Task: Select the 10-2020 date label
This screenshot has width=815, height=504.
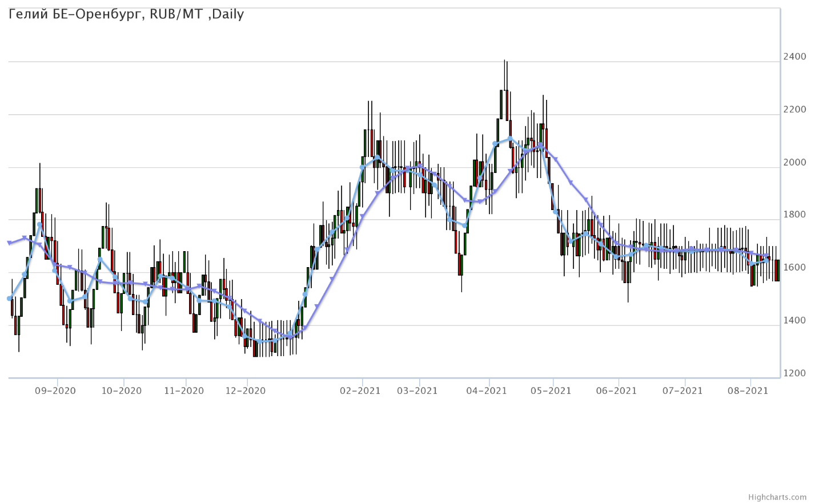Action: pos(121,390)
